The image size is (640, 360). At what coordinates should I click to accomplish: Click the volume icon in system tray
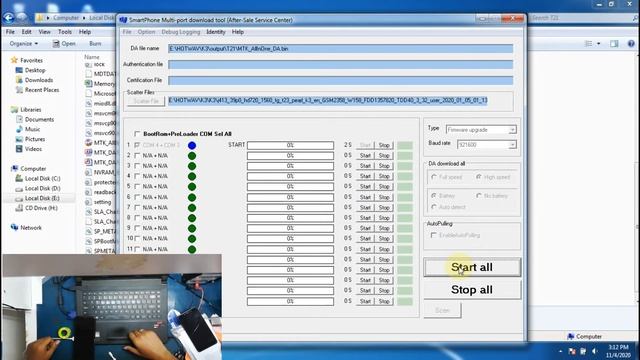595,351
